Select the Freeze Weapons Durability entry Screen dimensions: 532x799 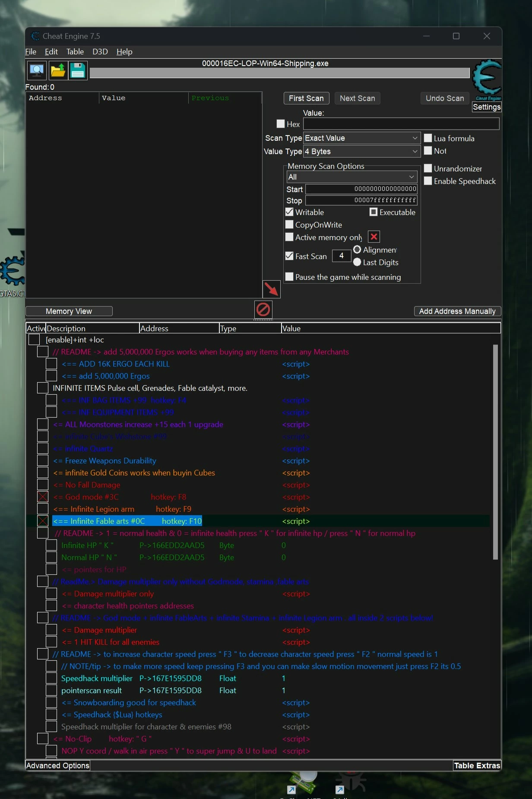[104, 461]
